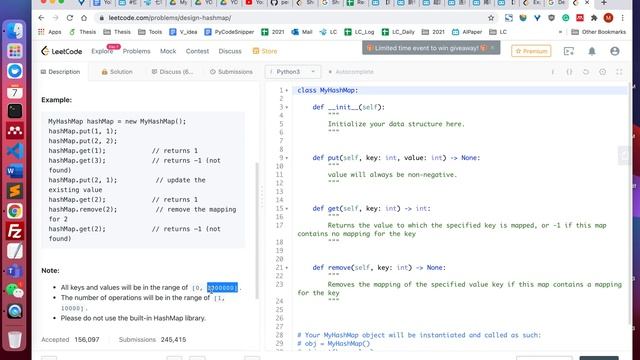Collapse class MyHashMap fold arrow
This screenshot has width=640, height=360.
tap(287, 90)
